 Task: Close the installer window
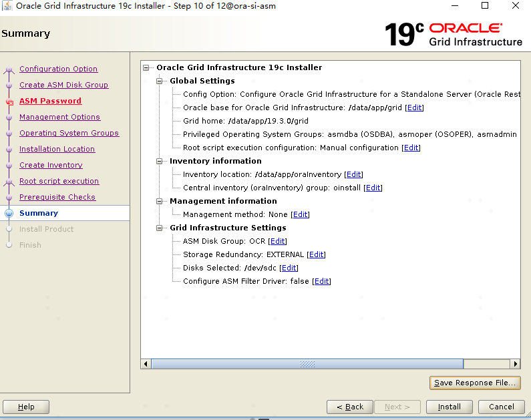coord(515,6)
